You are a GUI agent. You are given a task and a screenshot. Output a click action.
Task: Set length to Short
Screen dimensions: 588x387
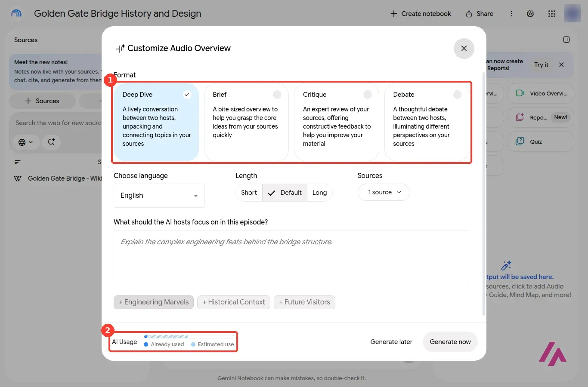coord(249,193)
